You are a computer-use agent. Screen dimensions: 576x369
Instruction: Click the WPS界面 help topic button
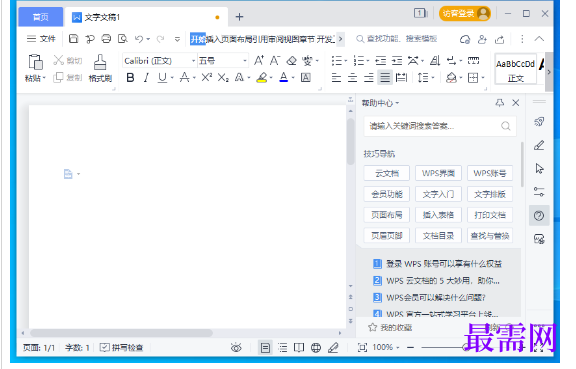point(438,173)
